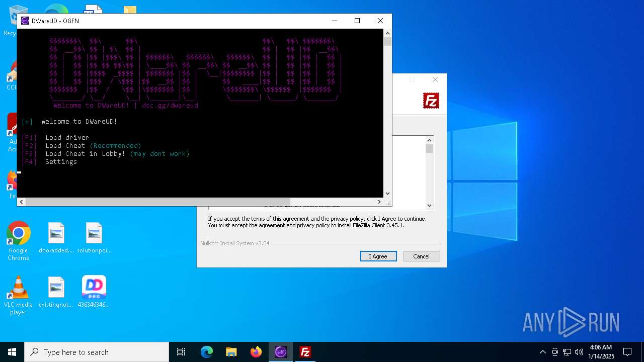
Task: Click the dsc.gg/dwareud text in console
Action: (170, 106)
